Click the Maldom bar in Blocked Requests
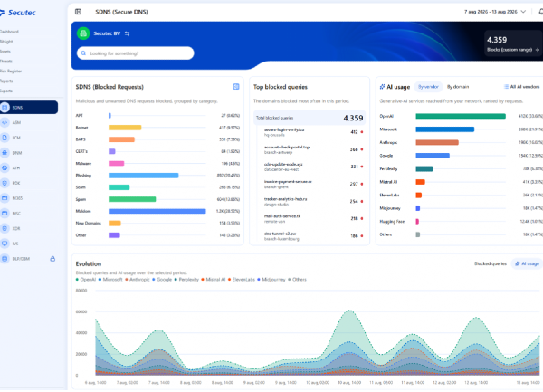 click(x=157, y=211)
